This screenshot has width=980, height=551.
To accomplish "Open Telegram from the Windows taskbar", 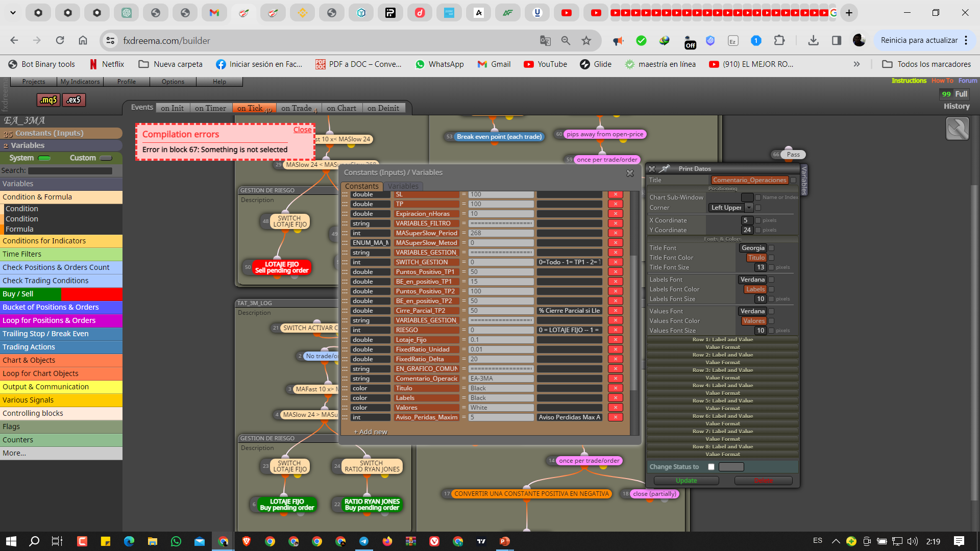I will tap(364, 541).
